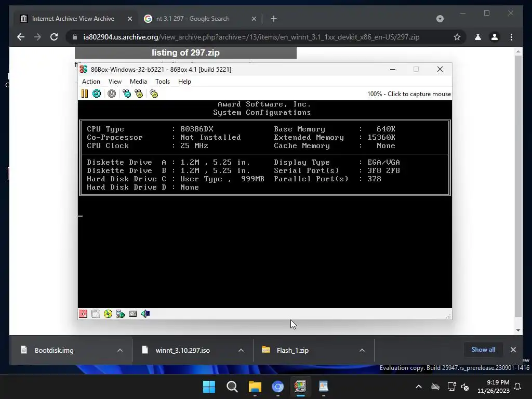
Task: Click the dotted second floppy drive status icon
Action: 96,314
